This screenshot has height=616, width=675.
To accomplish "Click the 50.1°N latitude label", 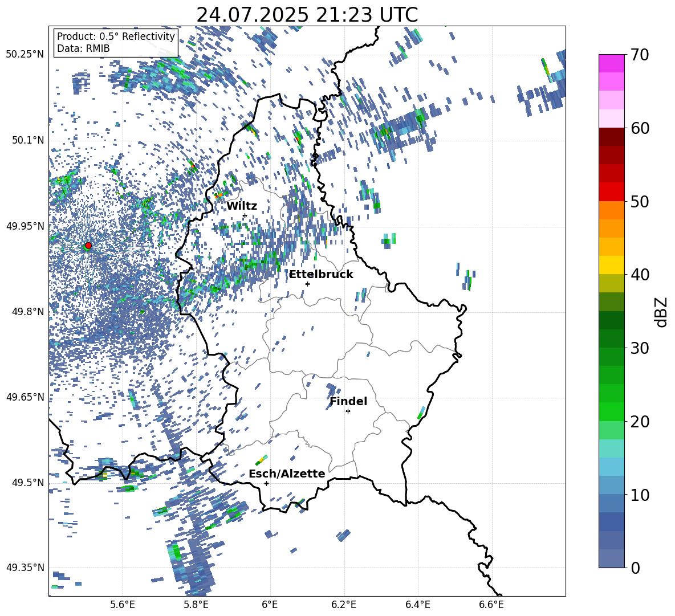I will pos(29,140).
